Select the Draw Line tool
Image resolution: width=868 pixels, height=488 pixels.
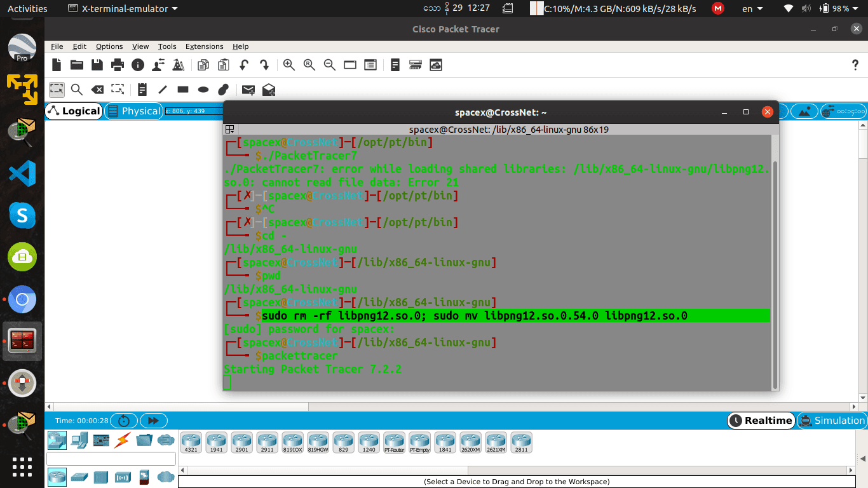(x=163, y=90)
